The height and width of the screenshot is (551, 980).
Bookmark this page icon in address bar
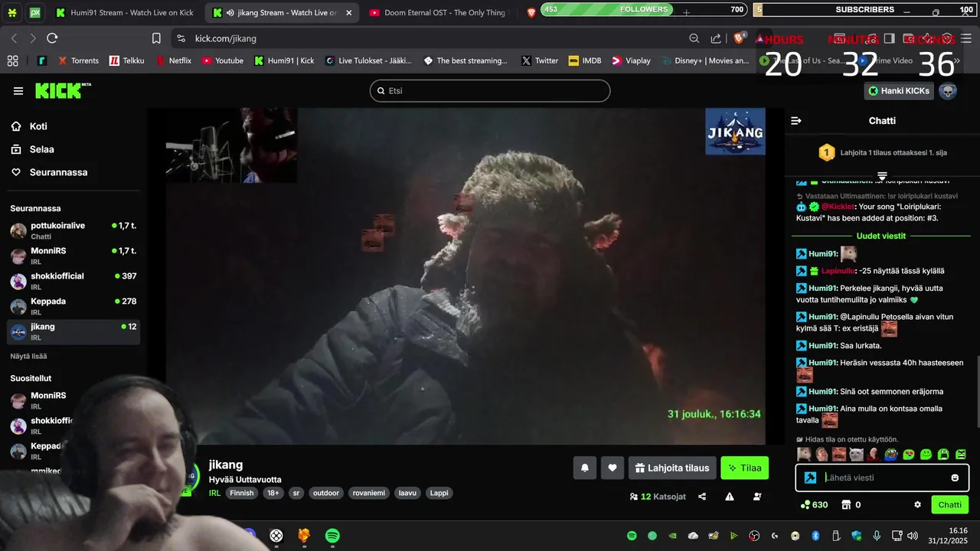point(156,38)
